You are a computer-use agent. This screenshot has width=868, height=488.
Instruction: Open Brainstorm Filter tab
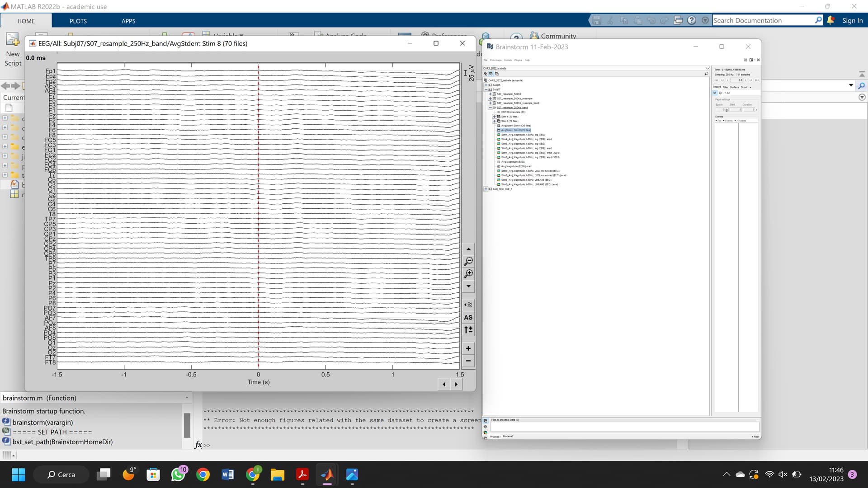click(x=725, y=87)
